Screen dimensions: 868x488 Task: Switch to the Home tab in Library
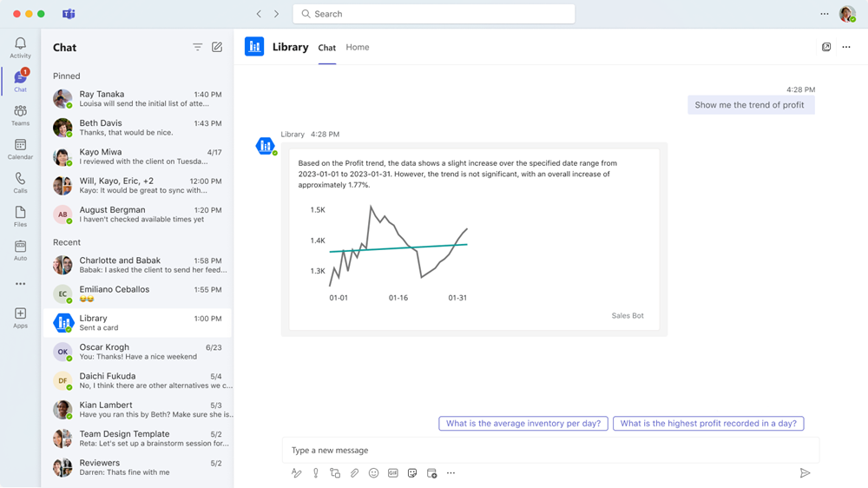(x=358, y=48)
